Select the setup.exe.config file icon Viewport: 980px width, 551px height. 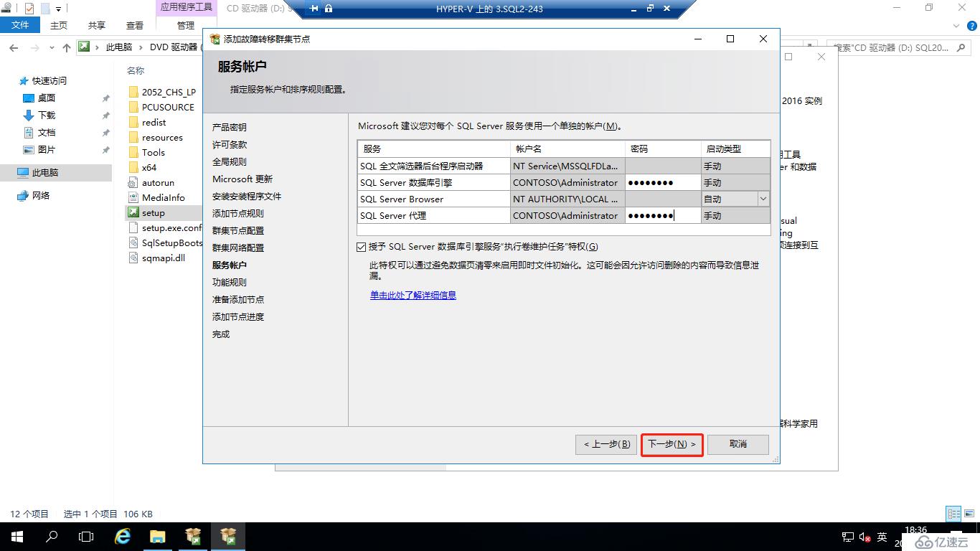(x=133, y=227)
